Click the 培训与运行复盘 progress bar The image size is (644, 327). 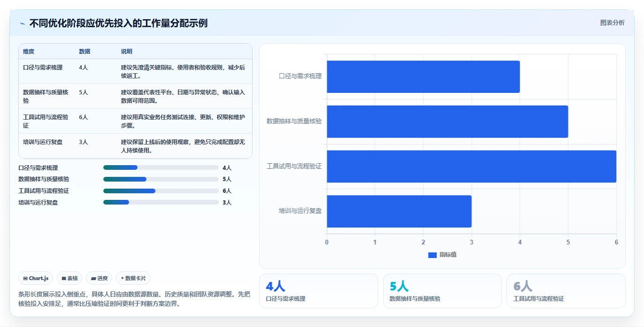click(161, 202)
